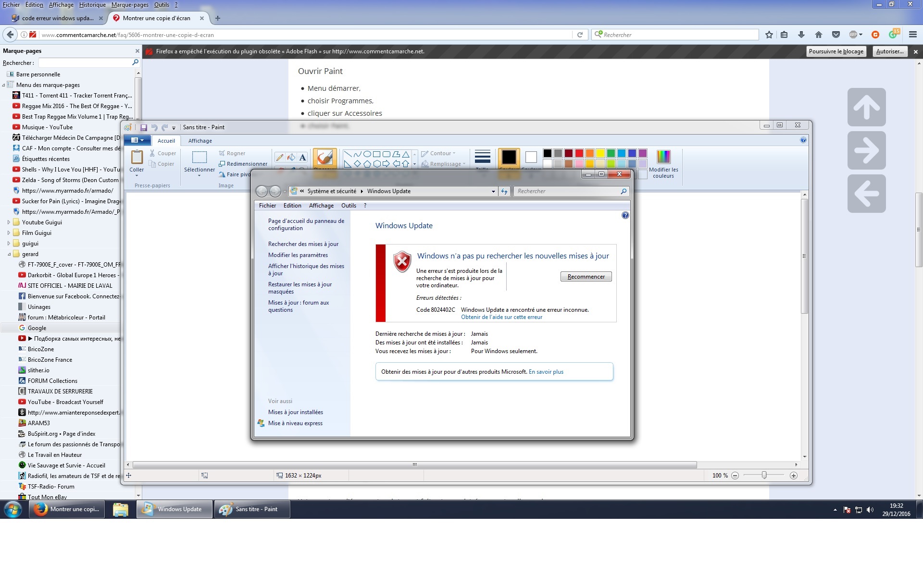Pick the red color swatch in Paint palette
923x588 pixels.
click(579, 153)
